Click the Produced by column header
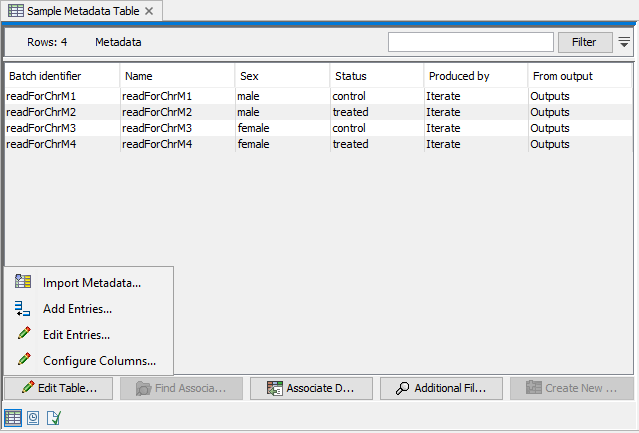639x433 pixels. (x=458, y=76)
